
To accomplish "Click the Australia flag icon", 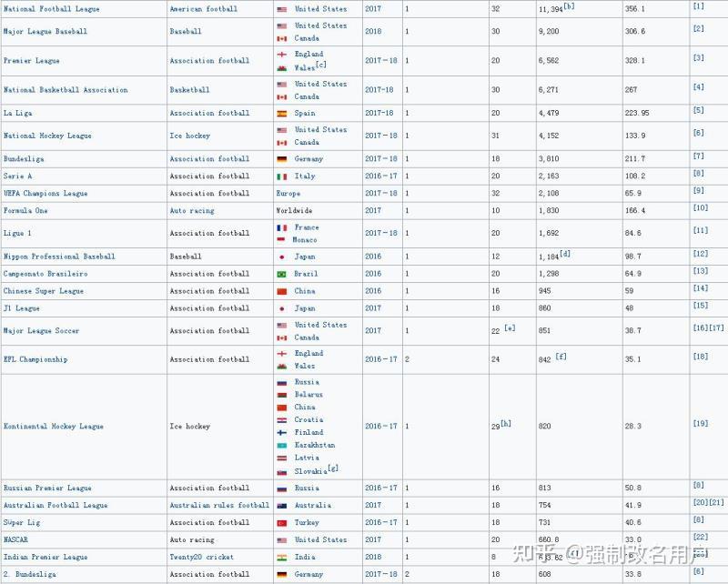I will click(x=282, y=506).
